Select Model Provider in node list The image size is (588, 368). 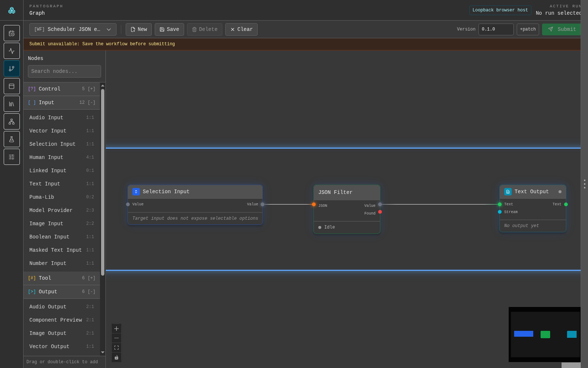pyautogui.click(x=62, y=210)
